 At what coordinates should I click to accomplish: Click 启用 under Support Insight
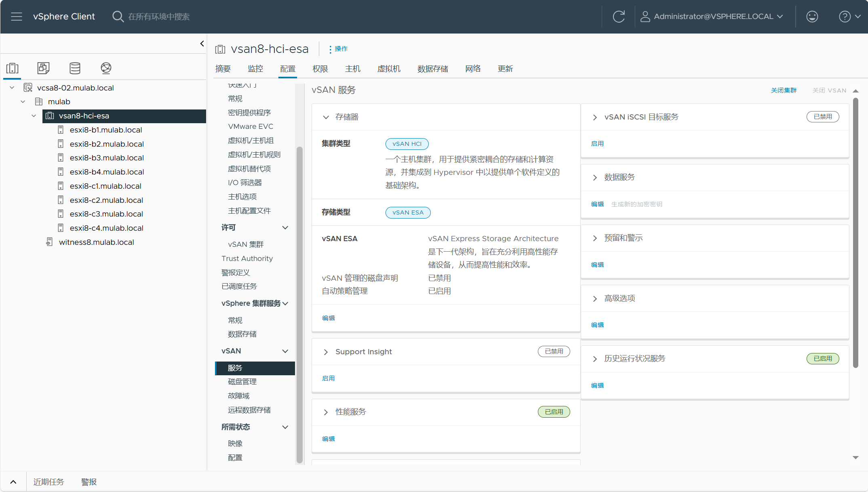[x=329, y=378]
